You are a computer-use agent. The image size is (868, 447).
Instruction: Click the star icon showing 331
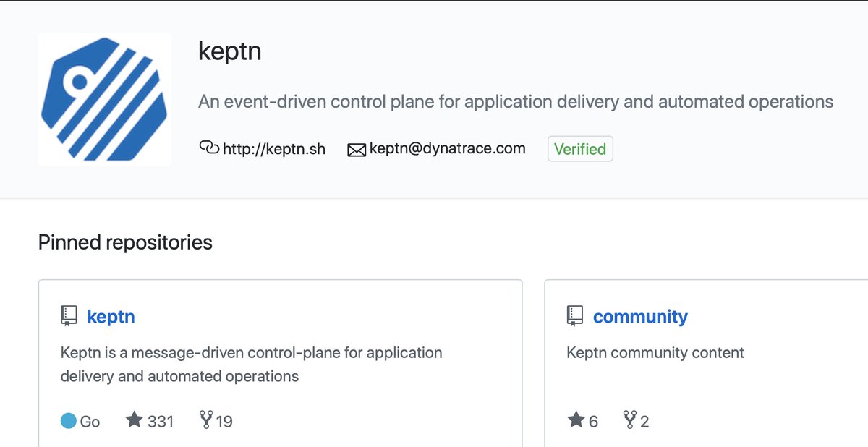[x=134, y=420]
